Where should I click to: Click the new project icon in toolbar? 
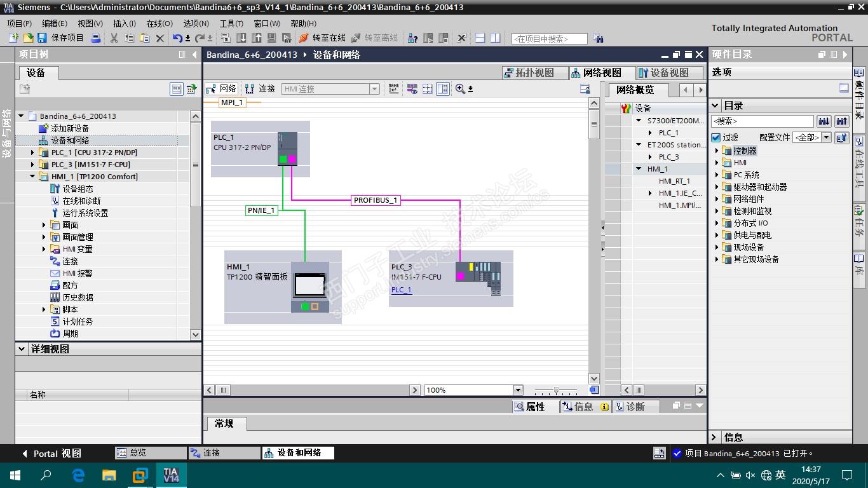tap(14, 38)
